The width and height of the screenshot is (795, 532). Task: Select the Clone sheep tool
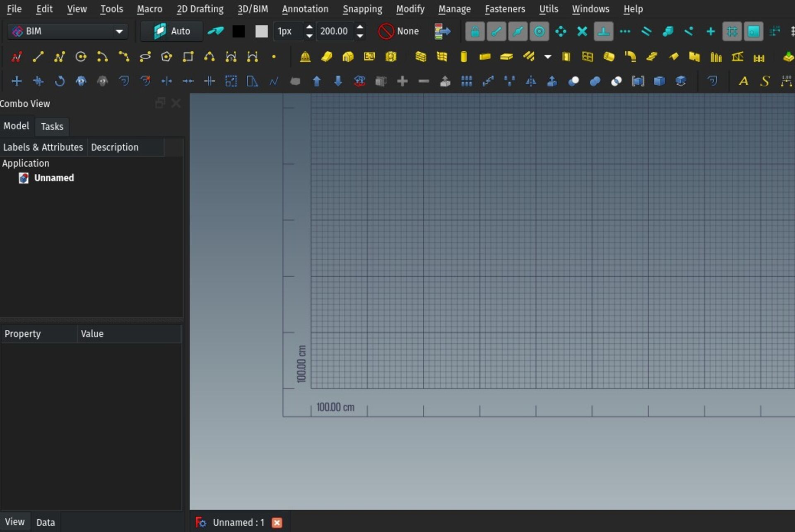(x=81, y=81)
